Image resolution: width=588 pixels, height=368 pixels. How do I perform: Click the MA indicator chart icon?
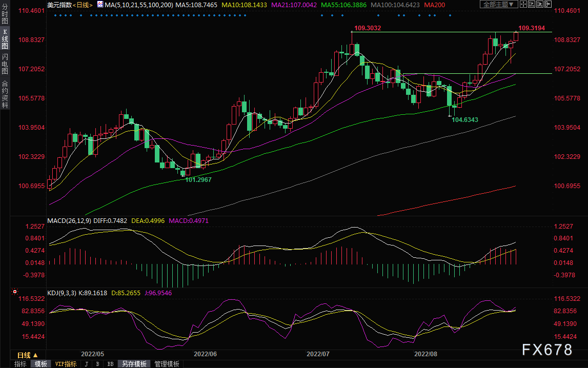tap(100, 5)
